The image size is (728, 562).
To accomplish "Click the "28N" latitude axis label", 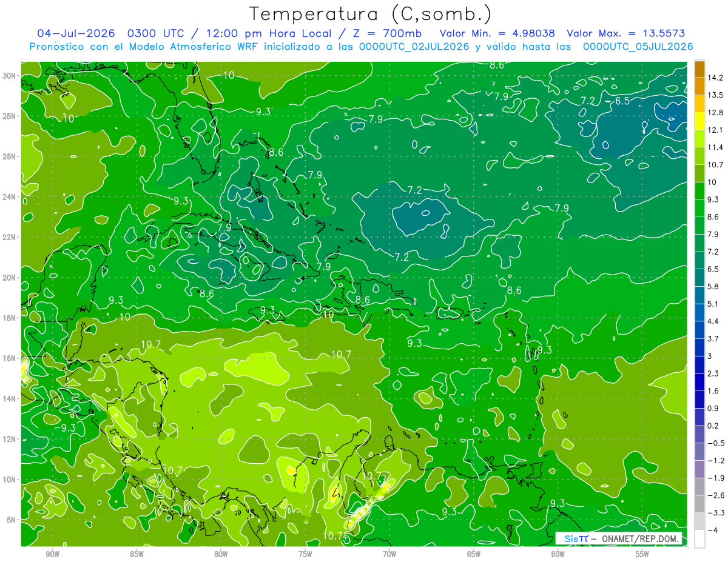I will pyautogui.click(x=8, y=116).
